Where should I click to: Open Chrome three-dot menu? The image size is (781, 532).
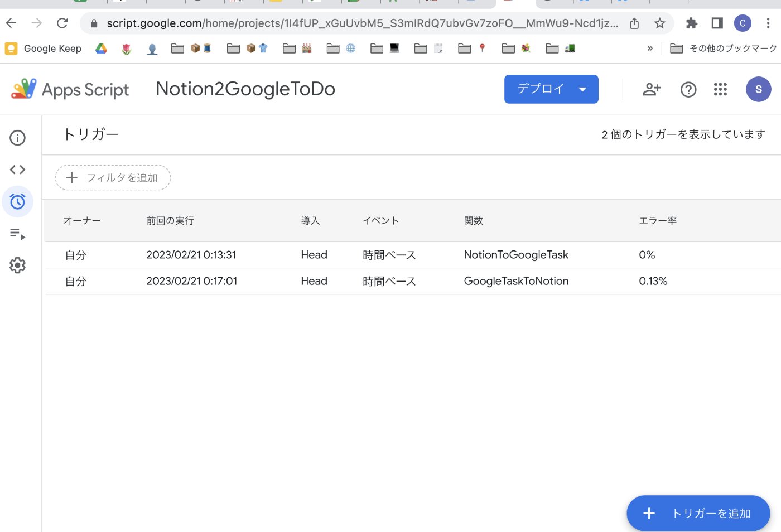pyautogui.click(x=768, y=23)
